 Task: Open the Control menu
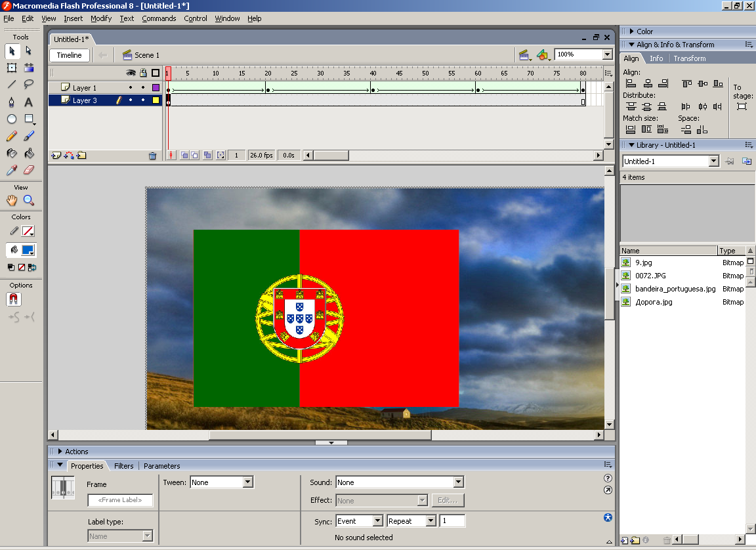coord(196,18)
